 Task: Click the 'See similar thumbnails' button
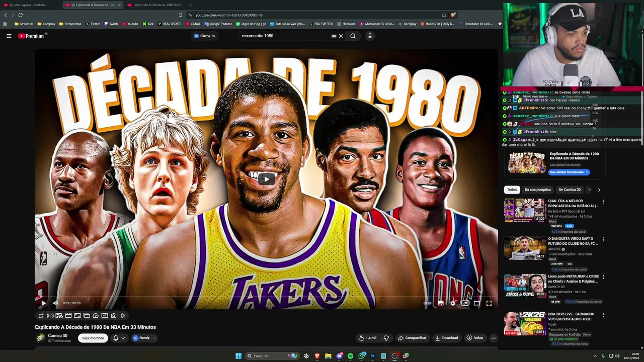[x=569, y=172]
